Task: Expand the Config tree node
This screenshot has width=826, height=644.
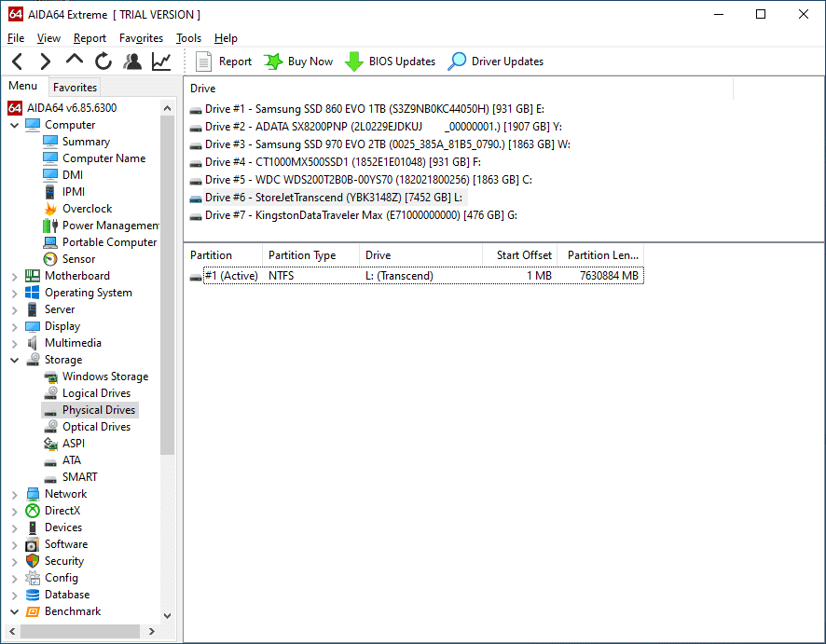Action: (x=15, y=579)
